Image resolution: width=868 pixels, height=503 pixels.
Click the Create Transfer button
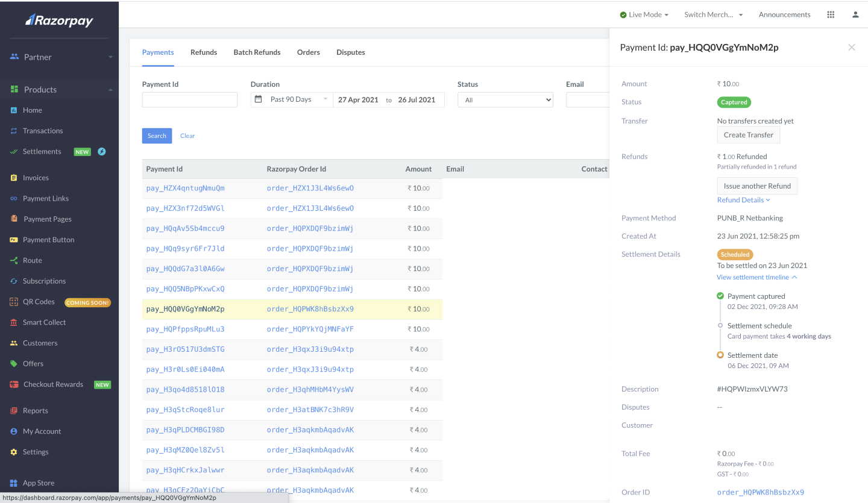click(x=749, y=135)
